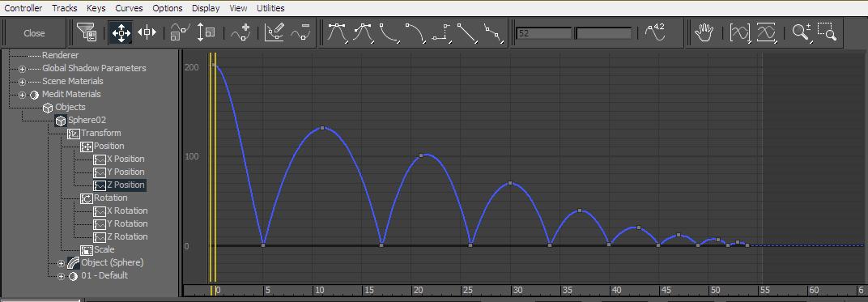Click the Close button
This screenshot has height=302, width=868.
point(34,33)
